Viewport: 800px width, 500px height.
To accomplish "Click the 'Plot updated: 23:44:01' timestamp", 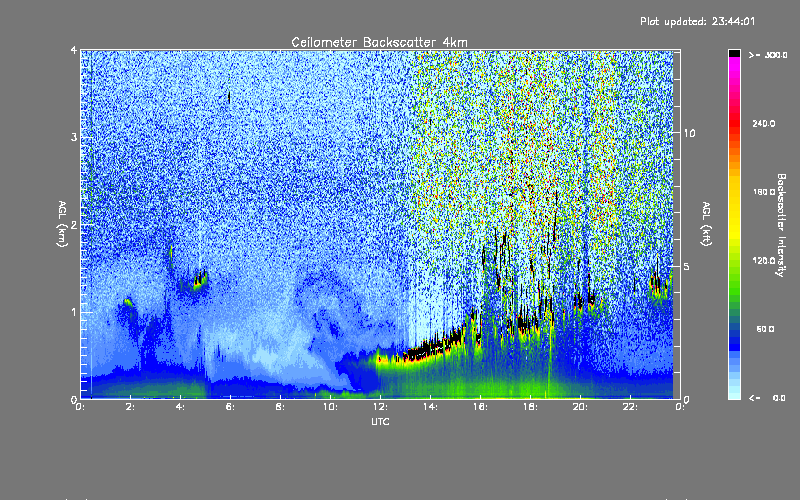I will click(x=697, y=21).
